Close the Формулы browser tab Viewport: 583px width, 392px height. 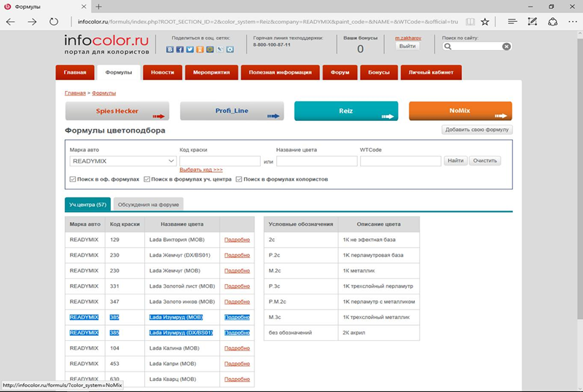tap(84, 7)
